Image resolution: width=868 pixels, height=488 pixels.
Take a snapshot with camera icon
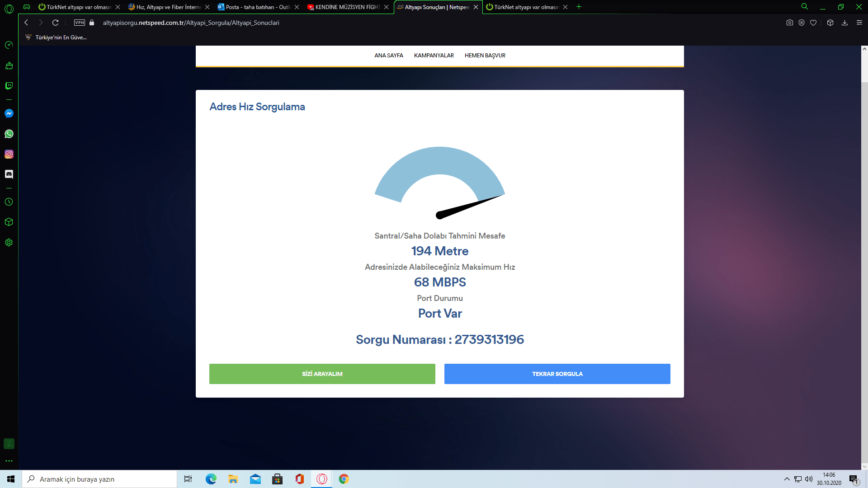tap(789, 23)
